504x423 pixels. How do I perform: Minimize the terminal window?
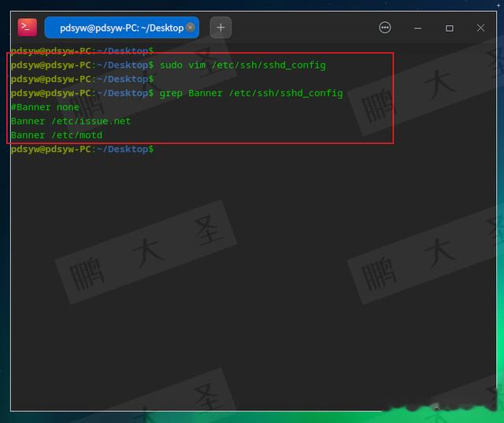pos(417,28)
